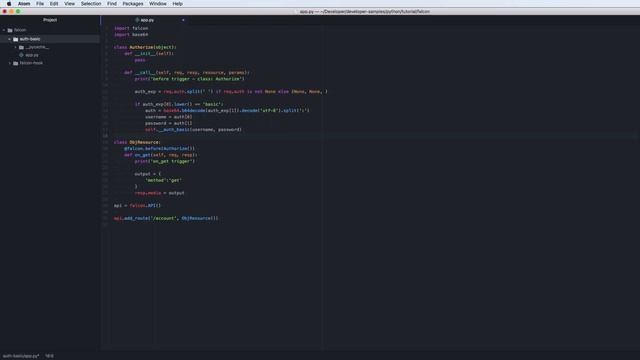
Task: Open the Window menu
Action: (x=158, y=4)
